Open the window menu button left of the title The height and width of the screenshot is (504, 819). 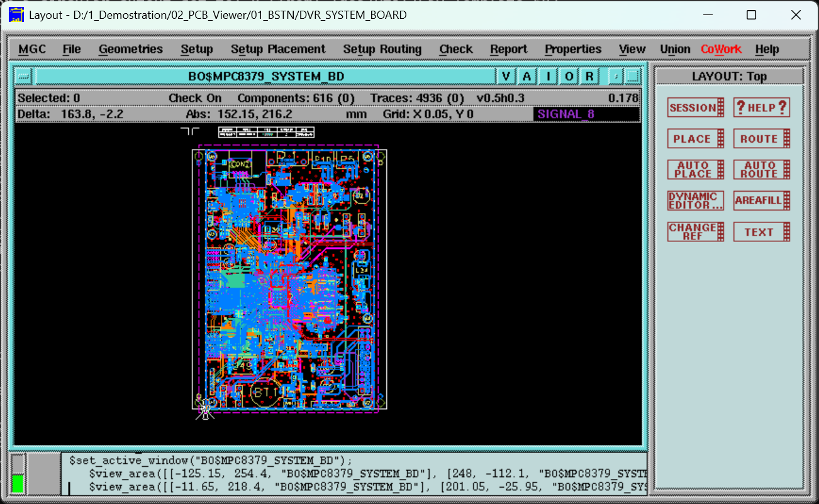pos(23,77)
